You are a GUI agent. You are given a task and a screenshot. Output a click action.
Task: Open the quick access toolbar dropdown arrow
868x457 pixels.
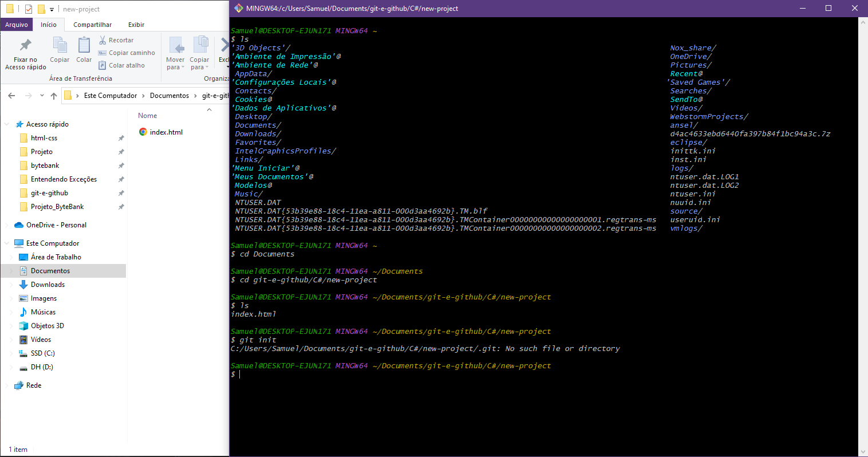click(52, 10)
